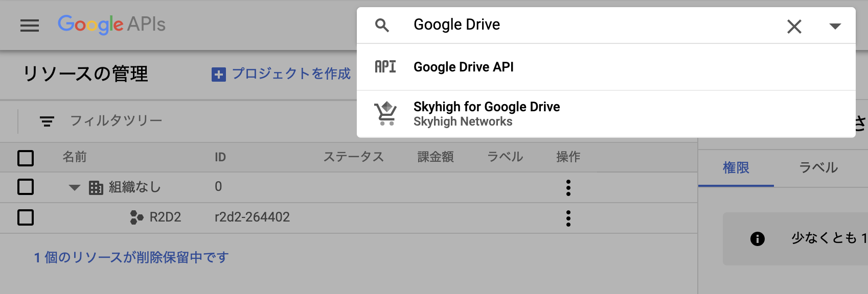Sort by the 名前 column header

point(75,157)
